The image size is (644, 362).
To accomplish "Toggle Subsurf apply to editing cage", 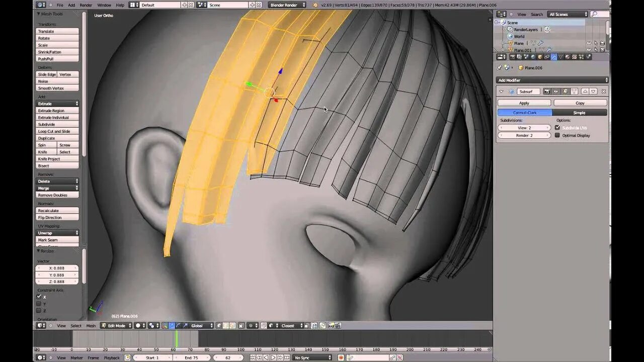I will click(574, 92).
